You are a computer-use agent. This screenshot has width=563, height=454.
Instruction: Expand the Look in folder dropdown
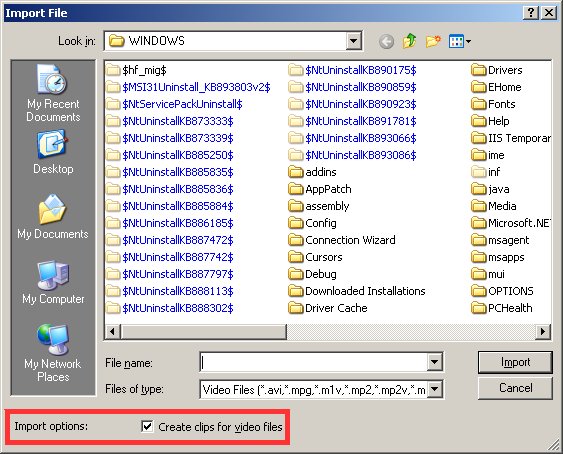coord(353,41)
